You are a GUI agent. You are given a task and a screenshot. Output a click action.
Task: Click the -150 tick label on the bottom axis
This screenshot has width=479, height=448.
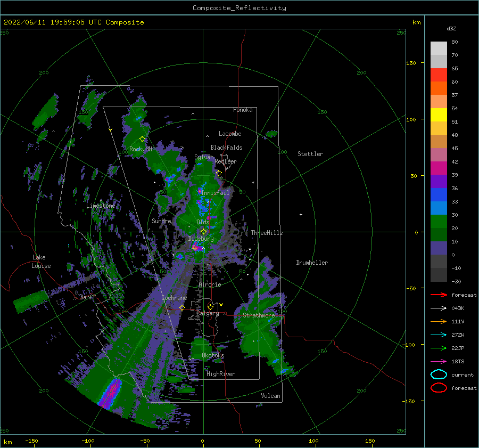[31, 441]
